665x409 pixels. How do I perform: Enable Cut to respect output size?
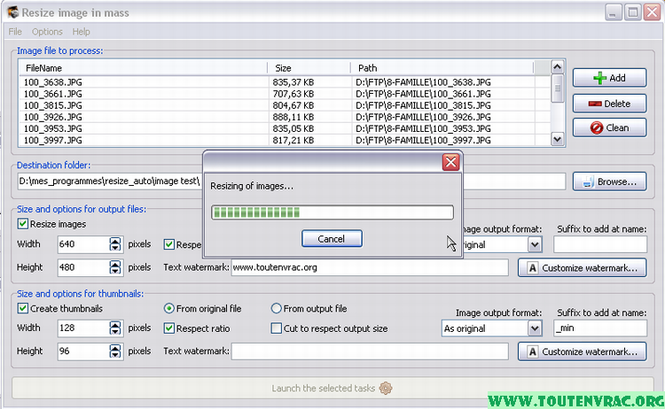click(277, 328)
